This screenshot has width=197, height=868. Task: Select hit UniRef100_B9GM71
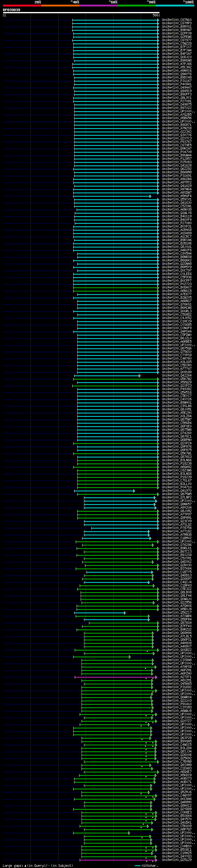[176, 125]
